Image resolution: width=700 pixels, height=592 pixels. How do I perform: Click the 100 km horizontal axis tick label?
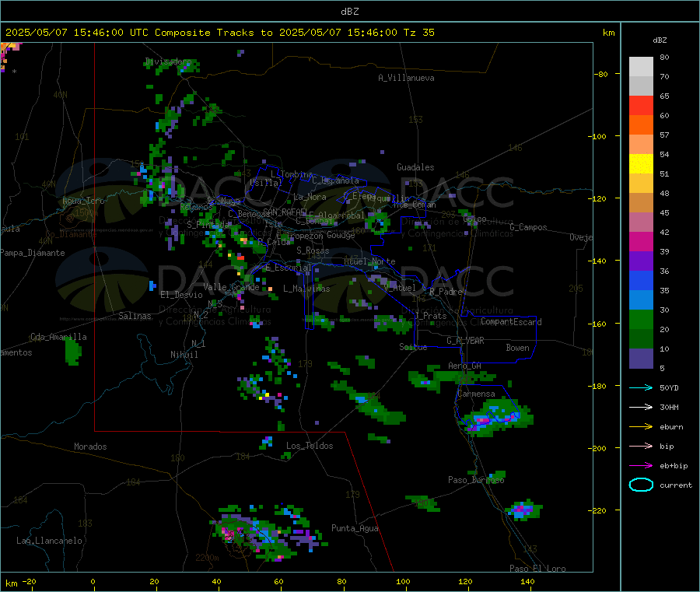403,581
